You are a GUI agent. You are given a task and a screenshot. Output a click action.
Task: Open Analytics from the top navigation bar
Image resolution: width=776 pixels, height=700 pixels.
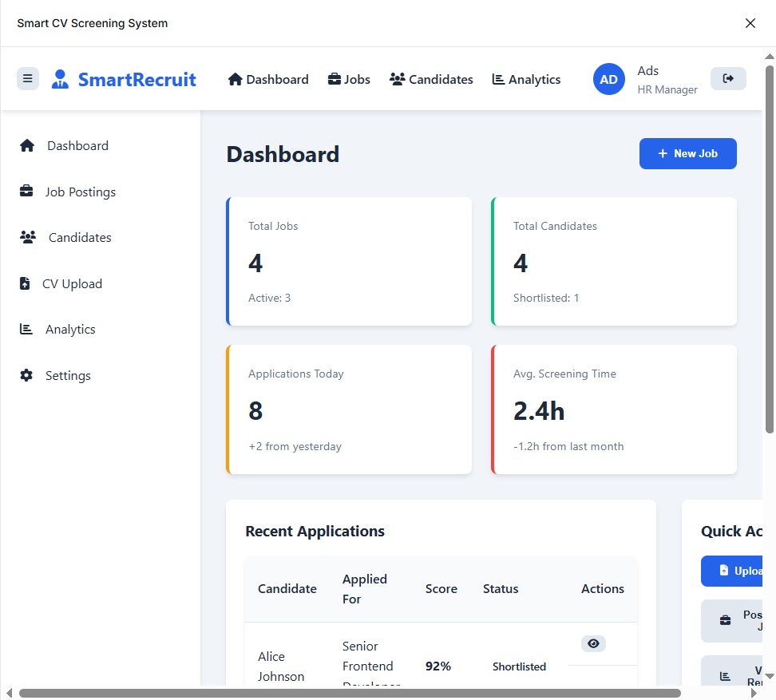click(525, 79)
